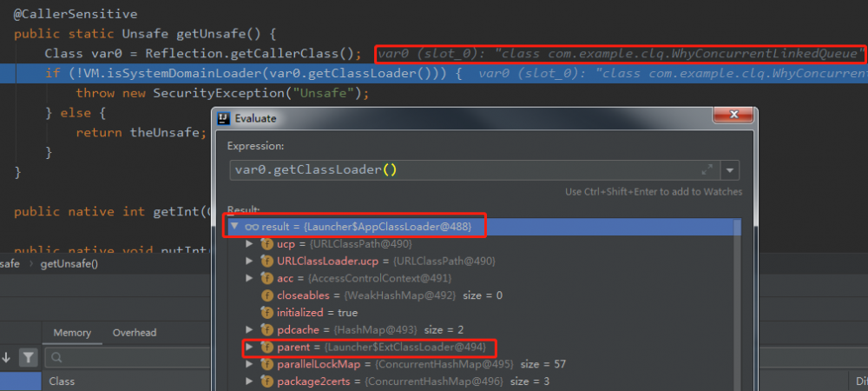Image resolution: width=868 pixels, height=391 pixels.
Task: Collapse the result Launcher$AppClassLoader node
Action: 234,227
